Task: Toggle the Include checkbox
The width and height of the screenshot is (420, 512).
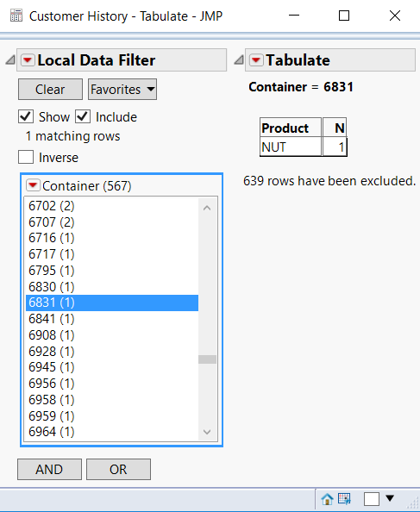Action: [x=83, y=117]
